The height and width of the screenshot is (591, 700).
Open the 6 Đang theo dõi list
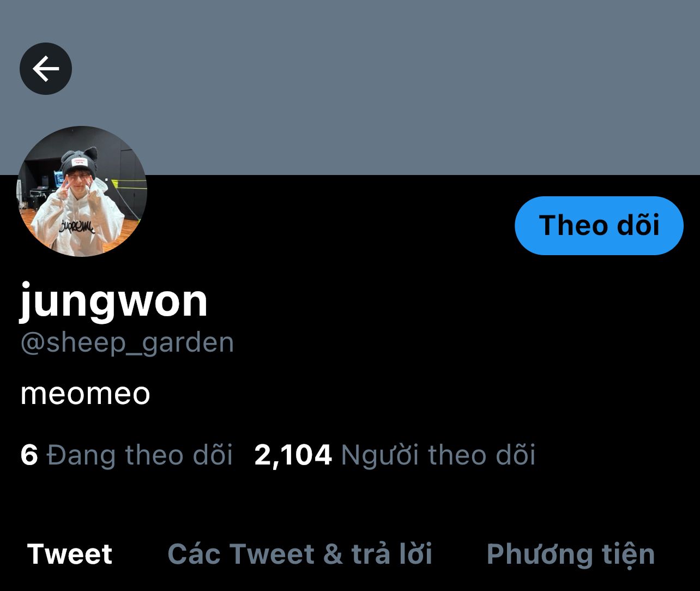point(126,455)
